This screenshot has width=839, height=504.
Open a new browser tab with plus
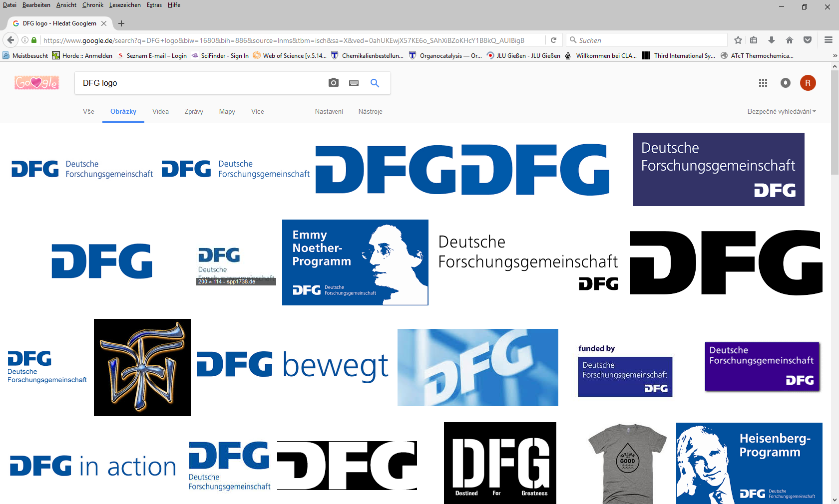tap(121, 23)
